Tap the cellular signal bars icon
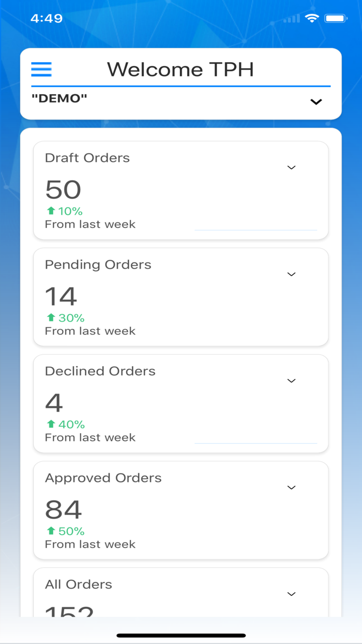 (291, 19)
